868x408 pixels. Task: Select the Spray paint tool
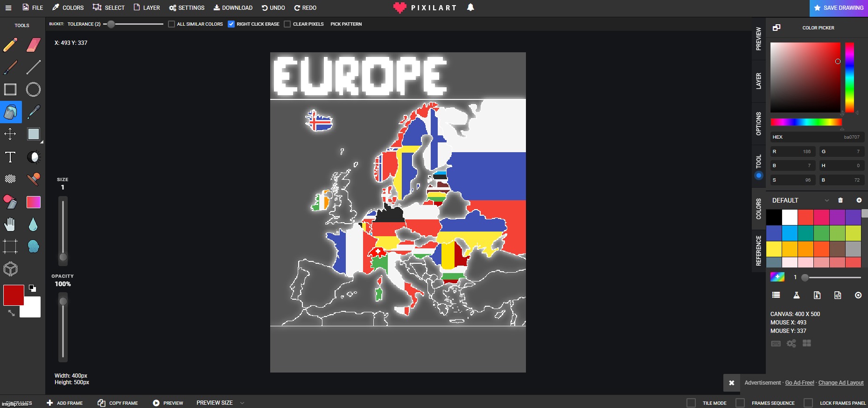34,179
